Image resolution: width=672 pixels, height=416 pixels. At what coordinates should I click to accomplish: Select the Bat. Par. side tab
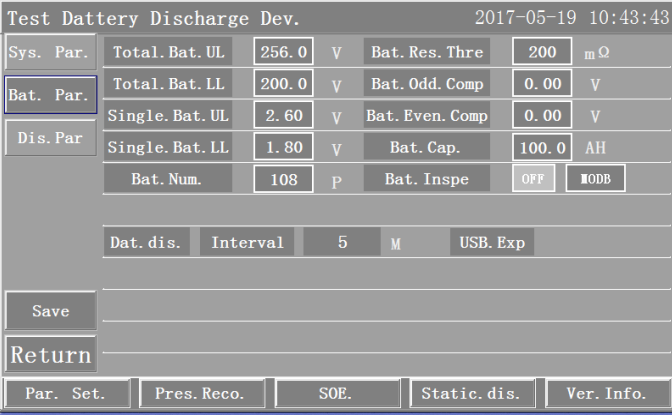(50, 95)
